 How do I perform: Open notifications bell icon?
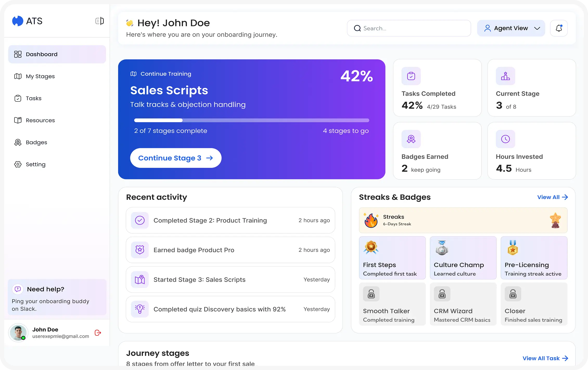pyautogui.click(x=559, y=28)
